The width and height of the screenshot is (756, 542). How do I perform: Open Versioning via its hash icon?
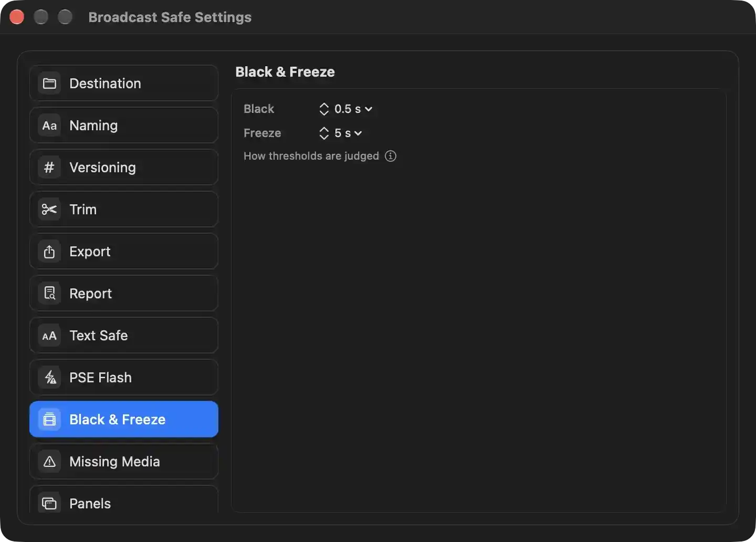[49, 168]
